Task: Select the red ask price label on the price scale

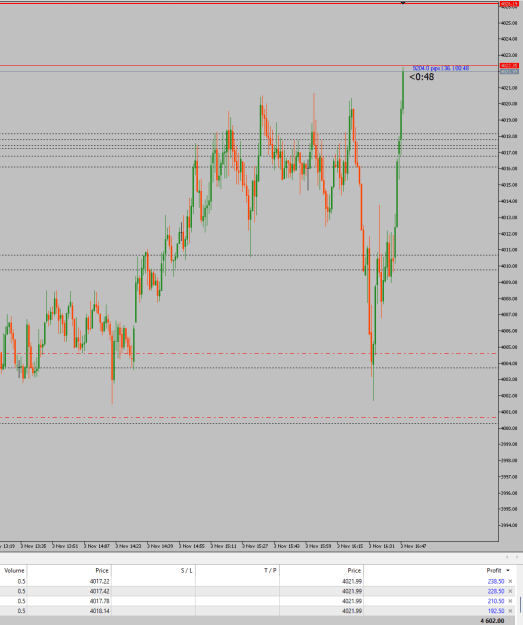Action: 509,66
